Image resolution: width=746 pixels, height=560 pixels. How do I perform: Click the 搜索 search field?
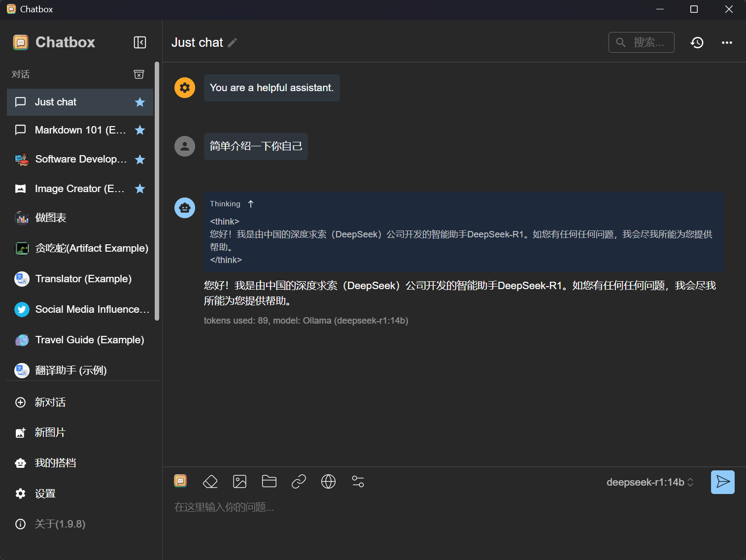pos(642,42)
